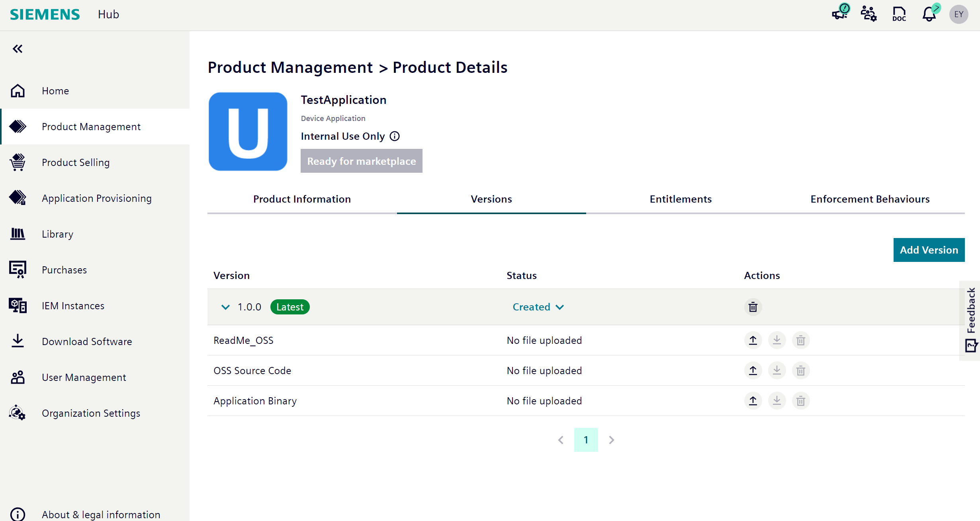This screenshot has height=521, width=980.
Task: Delete version 1.0.0 with trash icon
Action: pyautogui.click(x=753, y=307)
